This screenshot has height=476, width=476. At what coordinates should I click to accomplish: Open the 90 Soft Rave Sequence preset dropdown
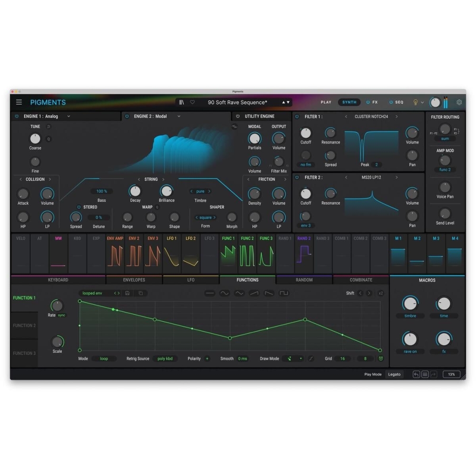pyautogui.click(x=238, y=102)
